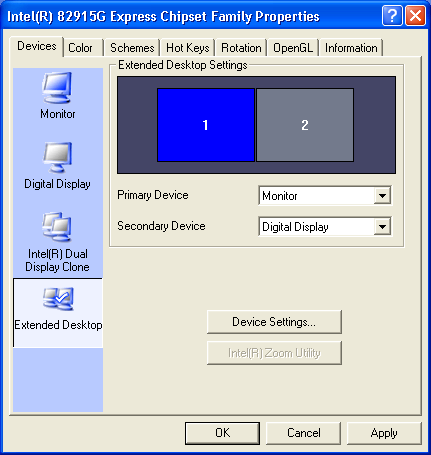Screen dimensions: 431x455
Task: Expand the Secondary Device dropdown arrow
Action: pos(382,227)
